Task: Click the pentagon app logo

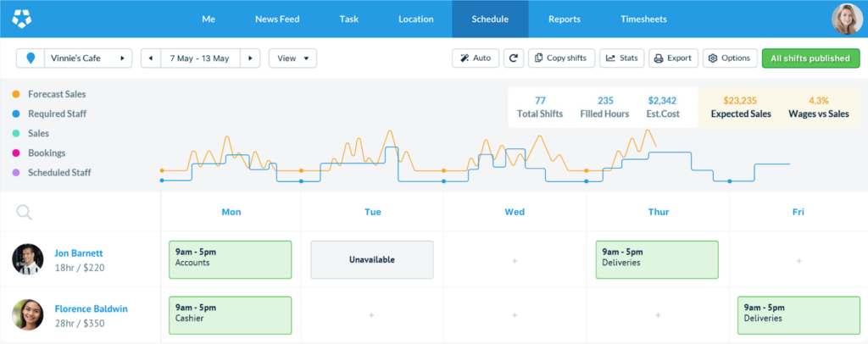Action: coord(21,19)
